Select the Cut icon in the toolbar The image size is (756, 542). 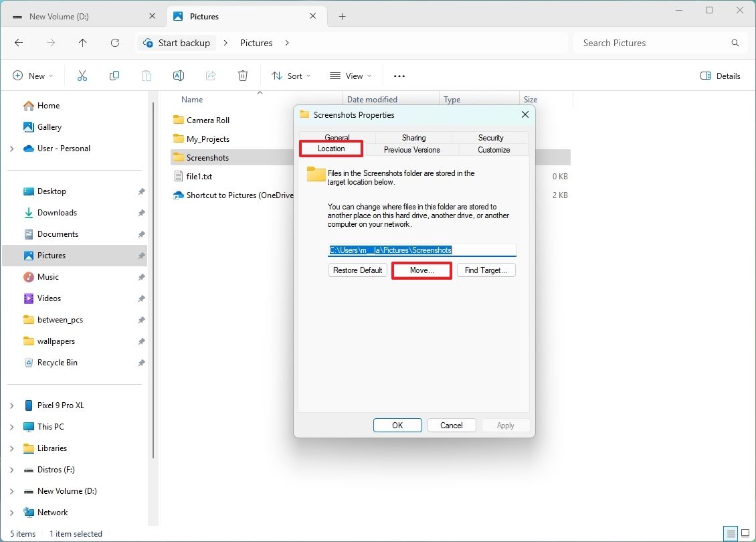click(x=82, y=76)
